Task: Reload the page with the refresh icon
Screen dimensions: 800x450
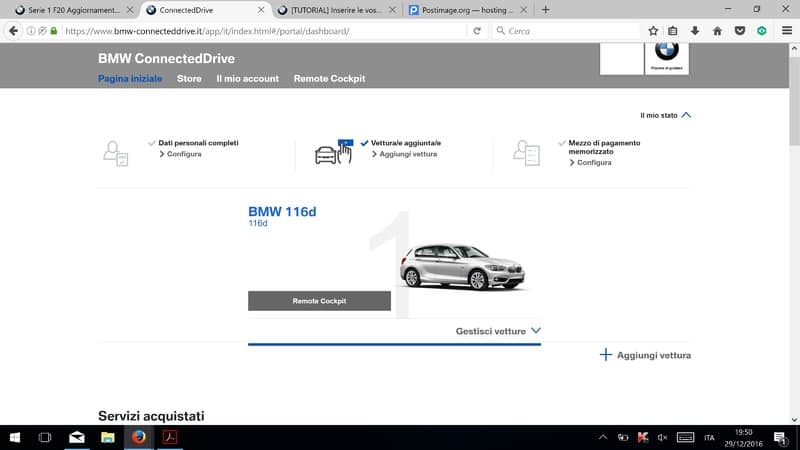Action: 477,31
